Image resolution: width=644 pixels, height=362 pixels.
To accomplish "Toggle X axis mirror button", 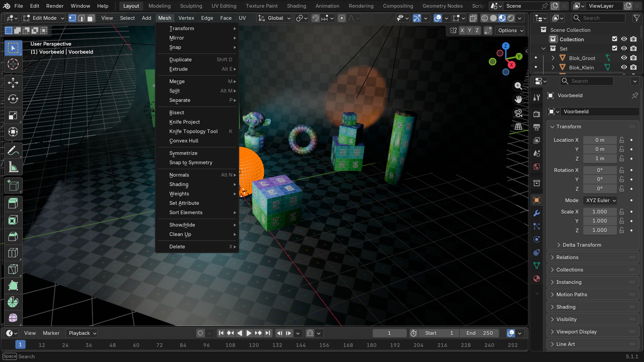I will pos(462,31).
